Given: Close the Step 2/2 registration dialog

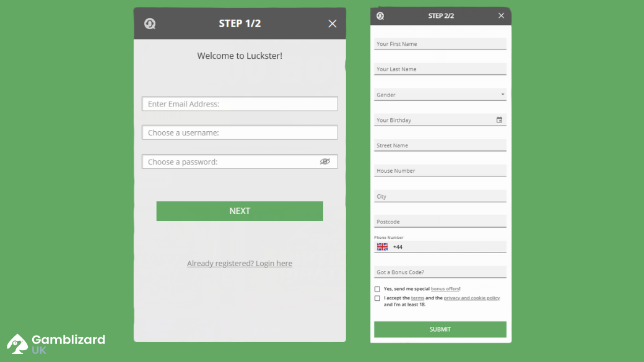Looking at the screenshot, I should click(x=501, y=15).
